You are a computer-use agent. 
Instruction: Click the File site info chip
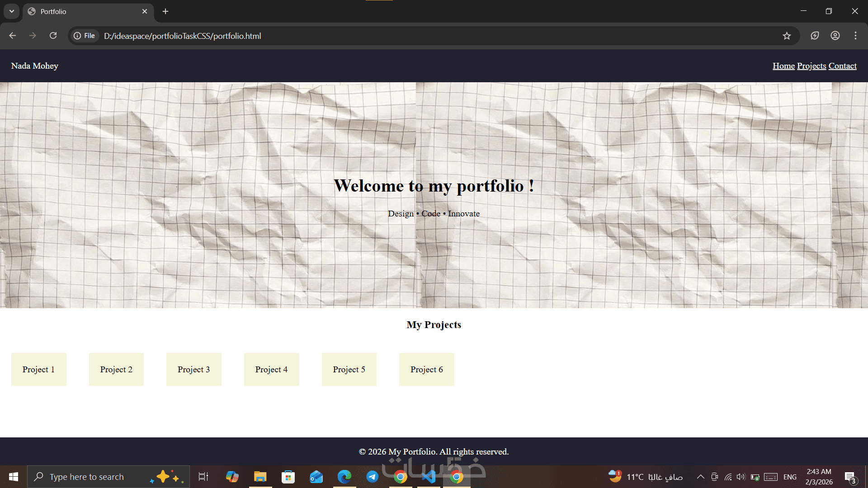coord(85,36)
